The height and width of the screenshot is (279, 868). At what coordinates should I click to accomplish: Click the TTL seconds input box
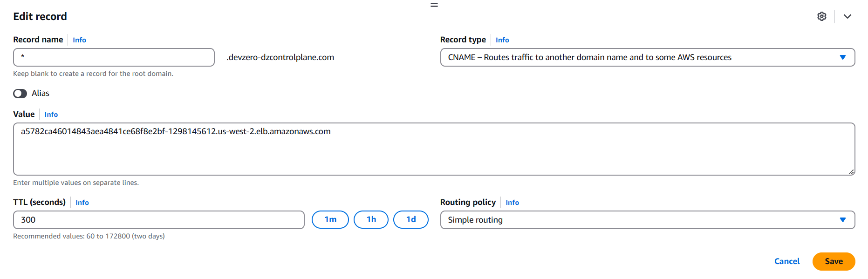point(158,220)
